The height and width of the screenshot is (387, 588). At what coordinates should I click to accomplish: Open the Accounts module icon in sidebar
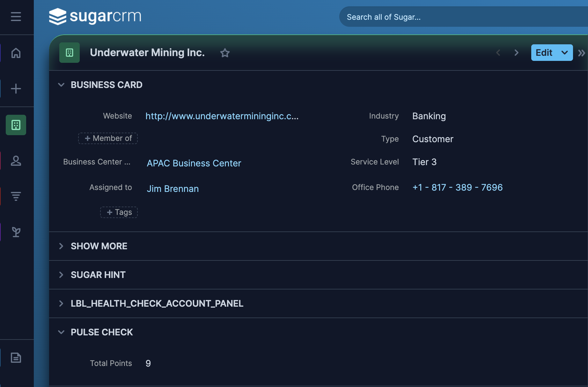point(16,125)
